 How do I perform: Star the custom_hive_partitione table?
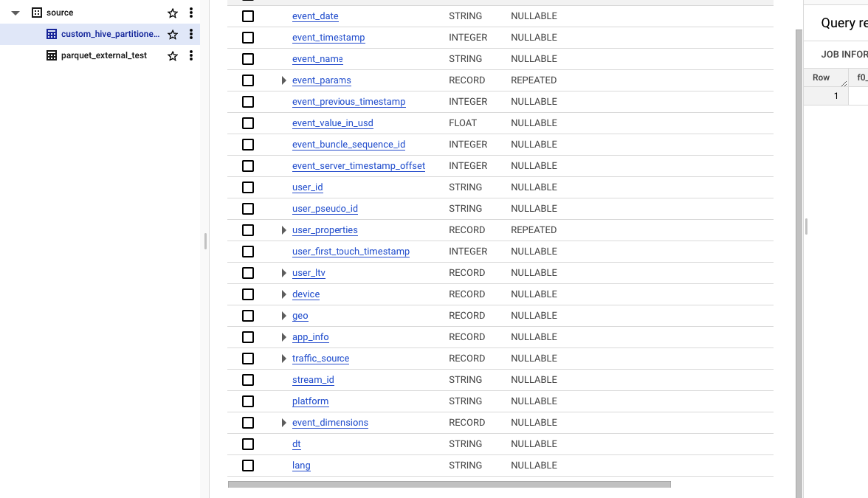pos(173,35)
